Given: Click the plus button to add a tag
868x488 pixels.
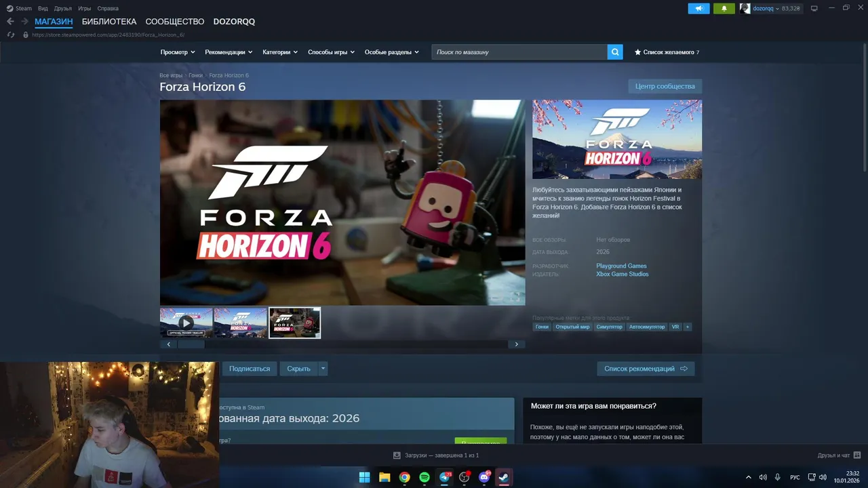Looking at the screenshot, I should click(x=688, y=327).
